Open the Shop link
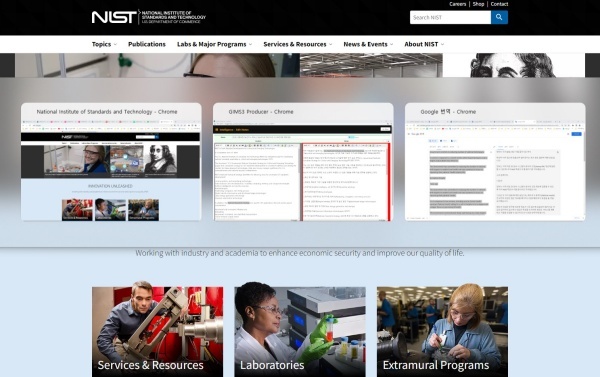 (x=478, y=4)
